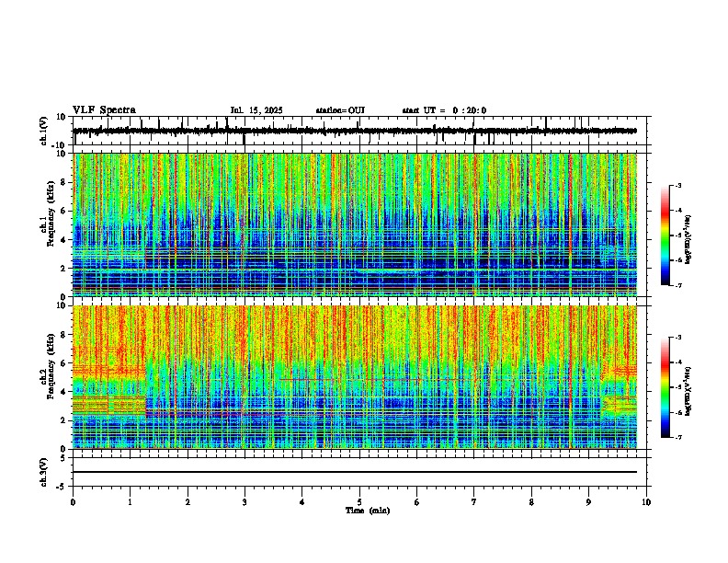728x563 pixels.
Task: Click the "Time (min)" axis label
Action: click(x=368, y=511)
